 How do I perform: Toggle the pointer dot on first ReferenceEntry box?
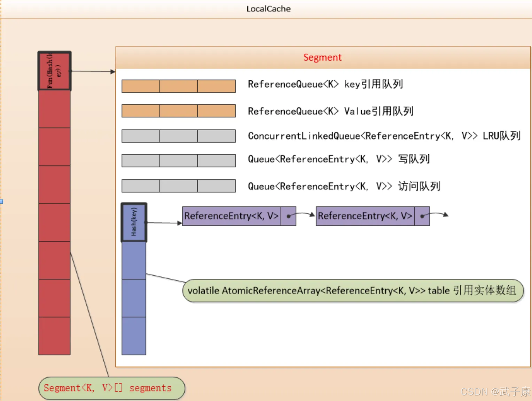[288, 216]
